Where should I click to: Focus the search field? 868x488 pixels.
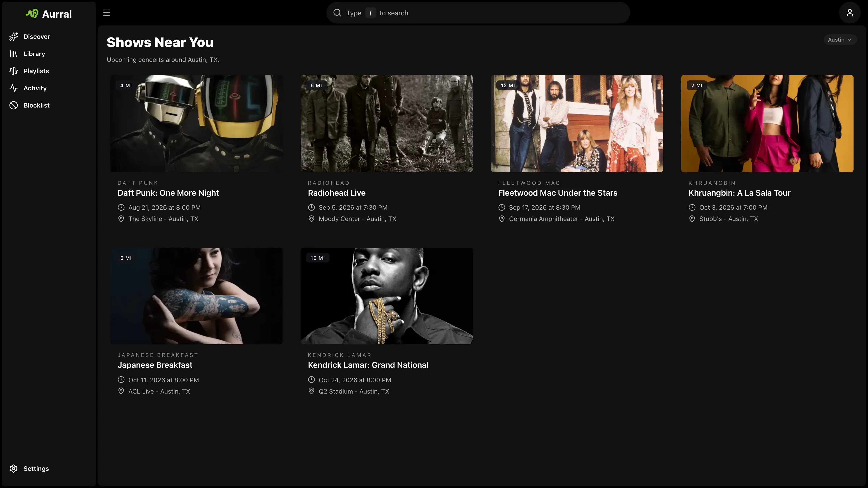point(478,13)
